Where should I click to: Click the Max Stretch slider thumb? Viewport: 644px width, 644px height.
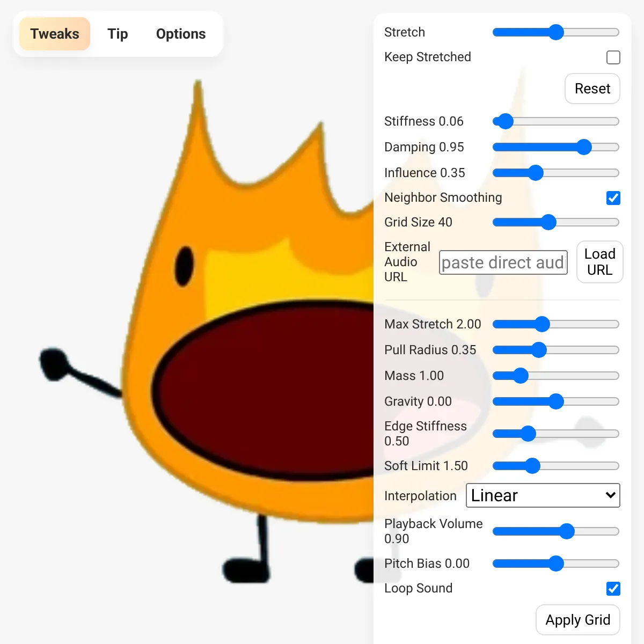[543, 324]
